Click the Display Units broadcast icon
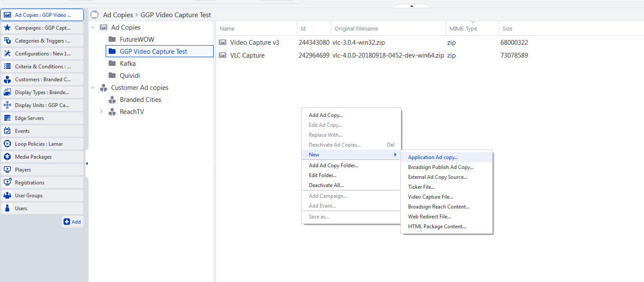 (7, 105)
